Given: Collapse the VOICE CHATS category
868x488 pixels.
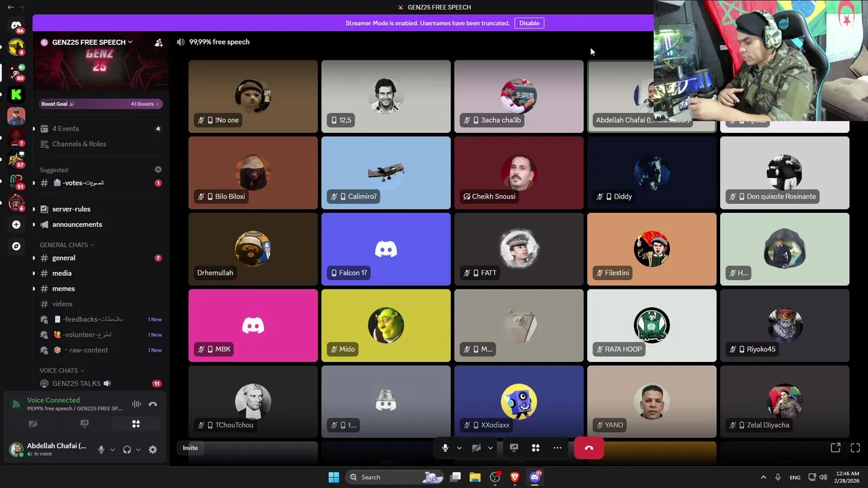Looking at the screenshot, I should point(62,371).
